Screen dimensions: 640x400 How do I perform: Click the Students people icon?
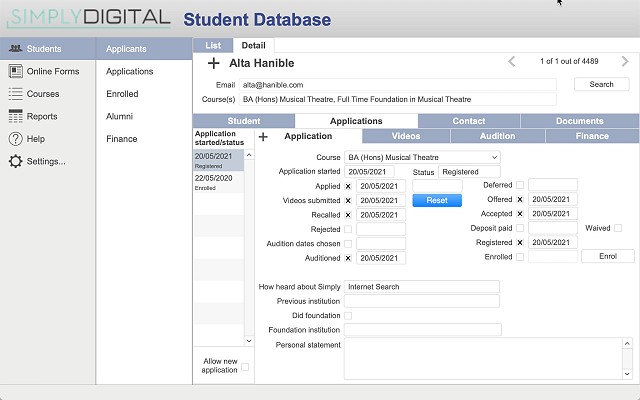click(x=16, y=49)
